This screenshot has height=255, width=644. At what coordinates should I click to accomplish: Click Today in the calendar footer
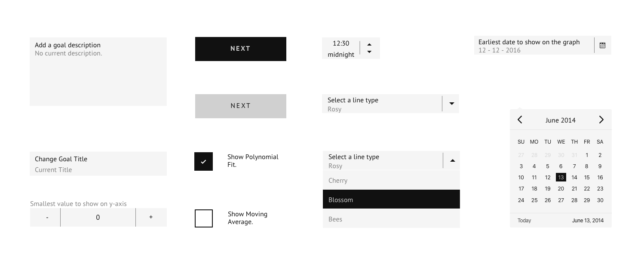click(524, 220)
